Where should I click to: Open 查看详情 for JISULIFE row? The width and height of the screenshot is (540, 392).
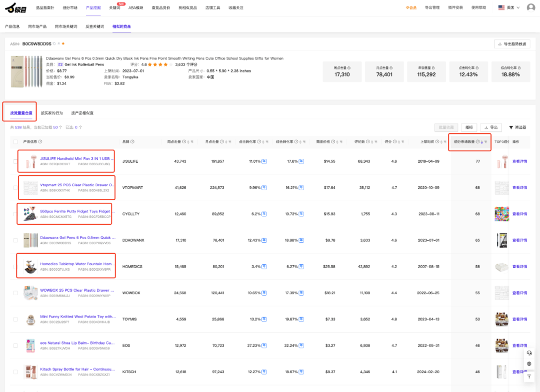pyautogui.click(x=519, y=161)
